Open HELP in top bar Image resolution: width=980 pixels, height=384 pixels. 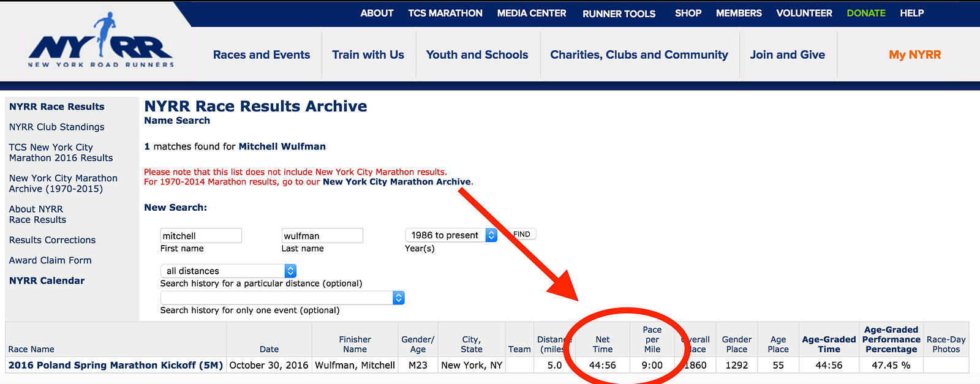coord(911,13)
